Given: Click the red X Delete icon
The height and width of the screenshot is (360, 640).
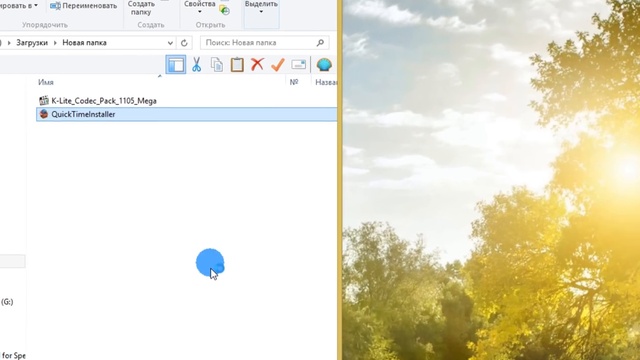Looking at the screenshot, I should 257,64.
